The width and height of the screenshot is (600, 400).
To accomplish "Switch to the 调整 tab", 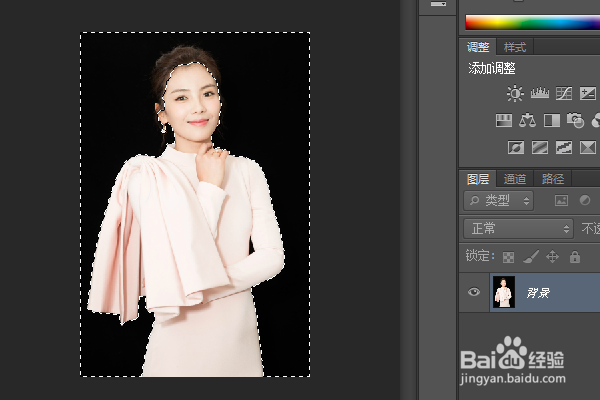I will pos(478,47).
